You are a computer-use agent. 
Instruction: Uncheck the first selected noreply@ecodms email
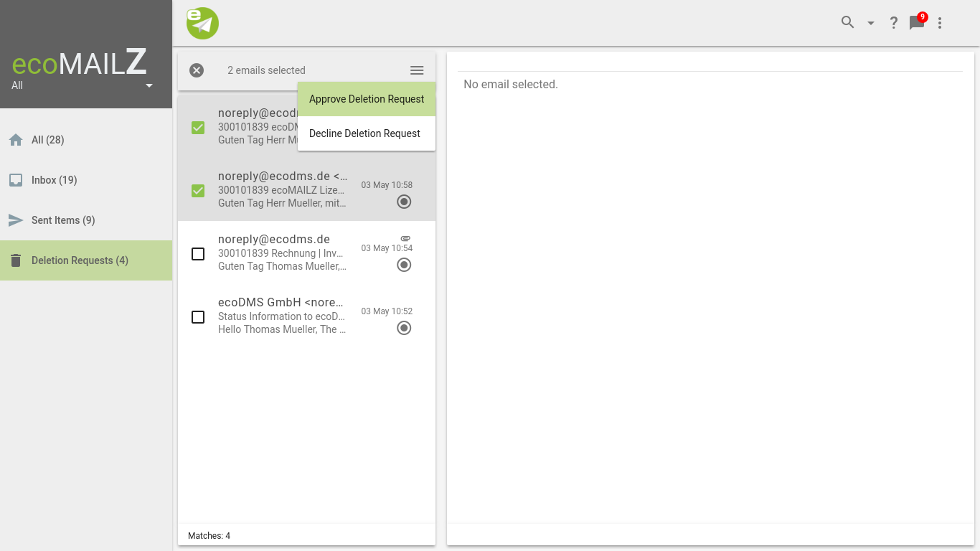(198, 128)
